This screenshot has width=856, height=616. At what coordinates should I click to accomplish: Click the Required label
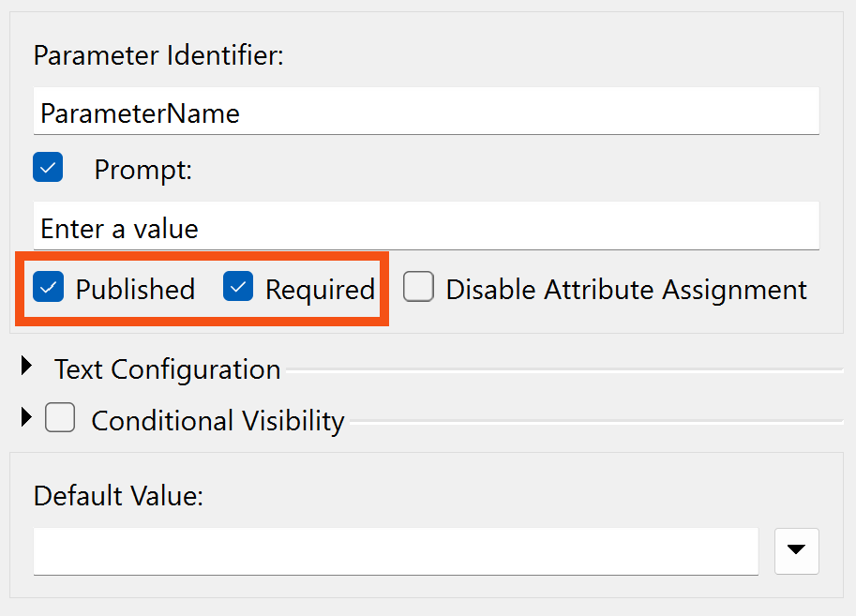click(323, 289)
